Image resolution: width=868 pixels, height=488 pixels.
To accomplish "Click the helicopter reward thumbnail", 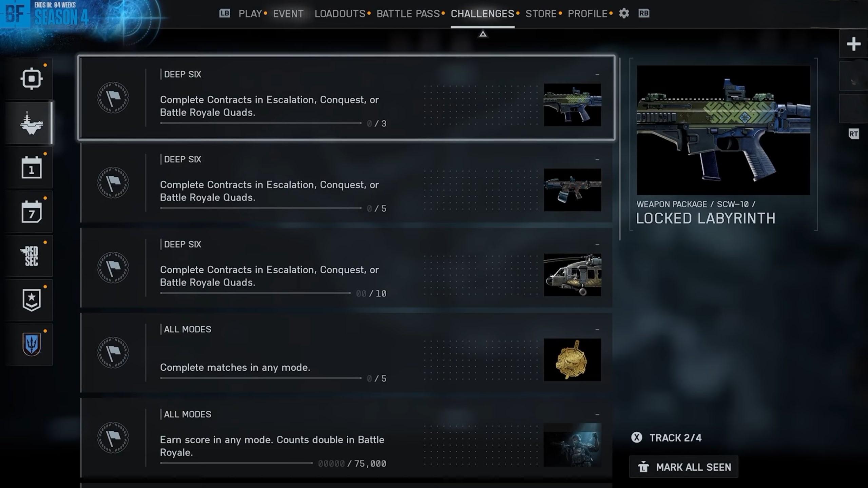I will click(572, 275).
